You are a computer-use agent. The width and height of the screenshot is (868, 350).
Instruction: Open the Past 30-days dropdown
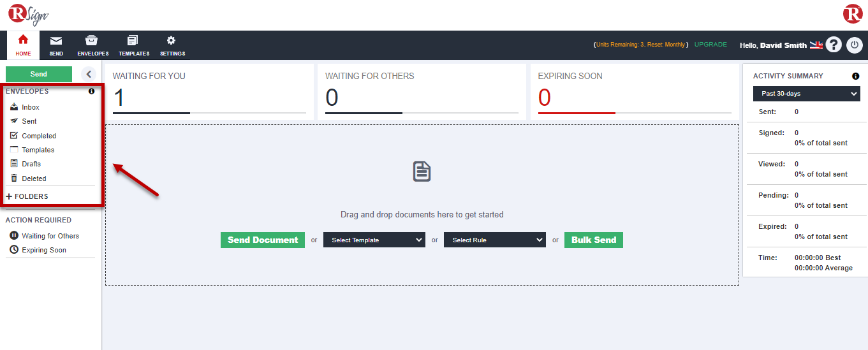pyautogui.click(x=807, y=94)
